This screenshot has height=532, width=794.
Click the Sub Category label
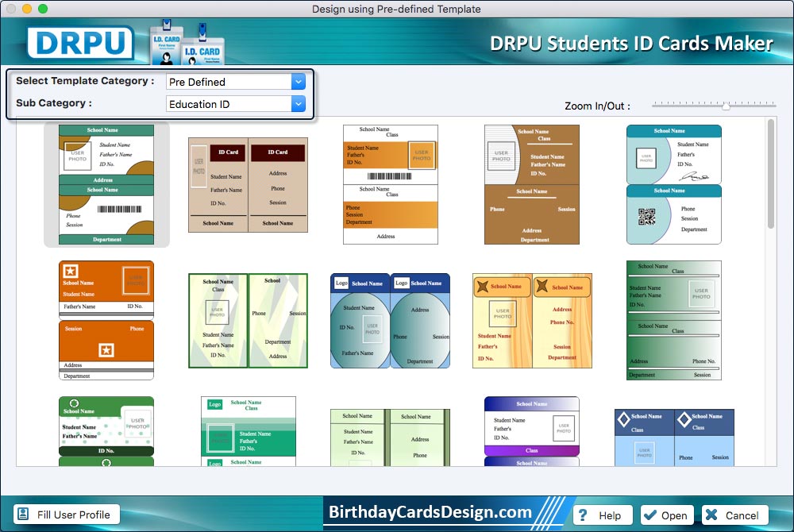[x=54, y=102]
